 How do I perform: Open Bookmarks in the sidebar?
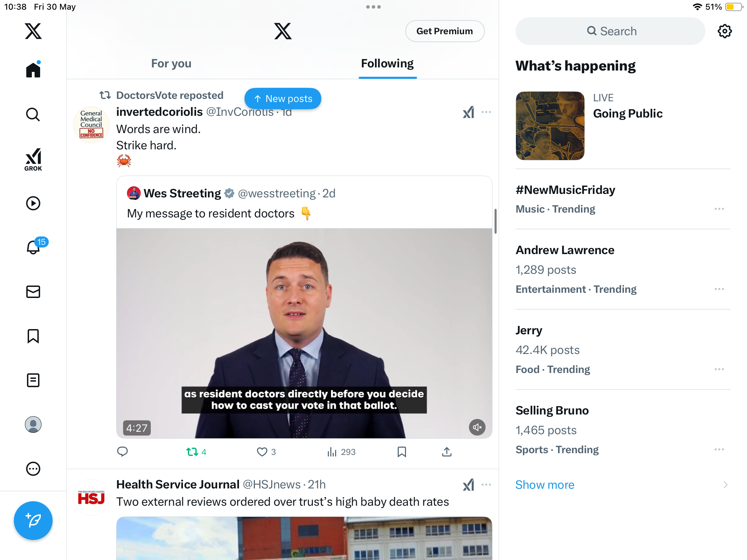point(33,336)
